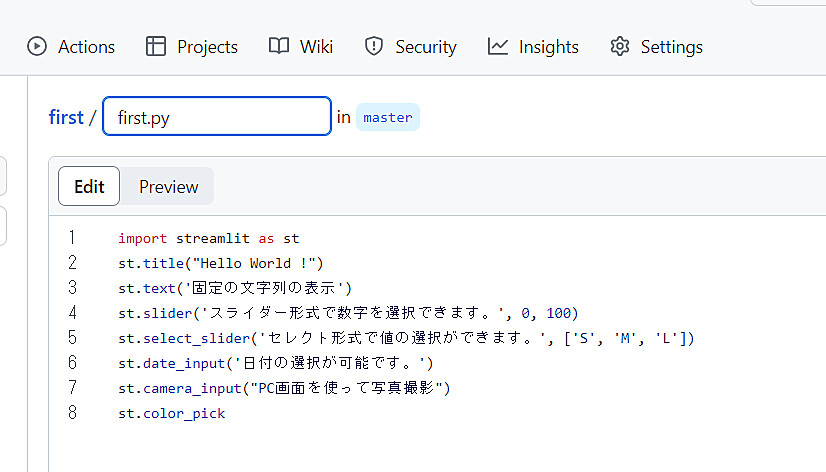
Task: Open repository Settings tab
Action: click(x=656, y=46)
